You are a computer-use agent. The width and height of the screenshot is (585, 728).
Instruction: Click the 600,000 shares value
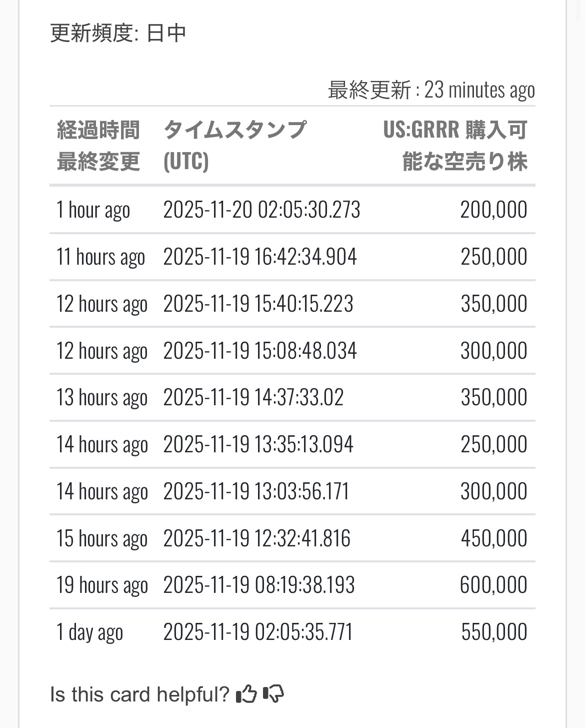pyautogui.click(x=493, y=585)
